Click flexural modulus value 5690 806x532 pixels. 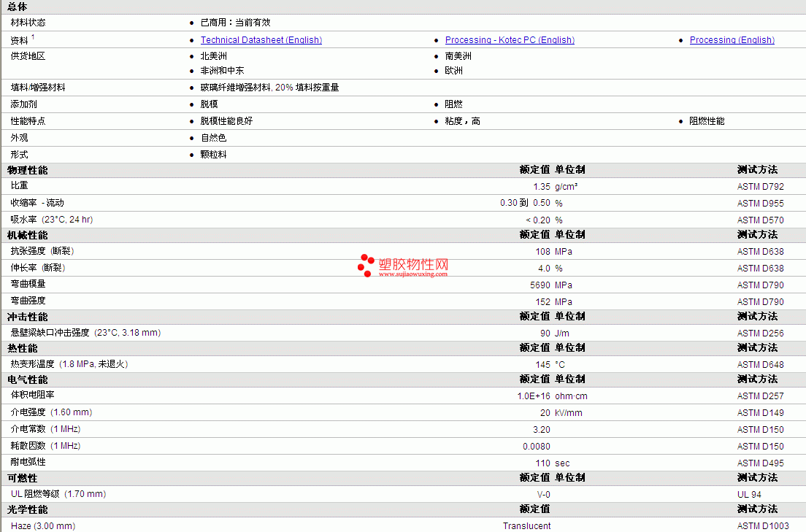[540, 285]
